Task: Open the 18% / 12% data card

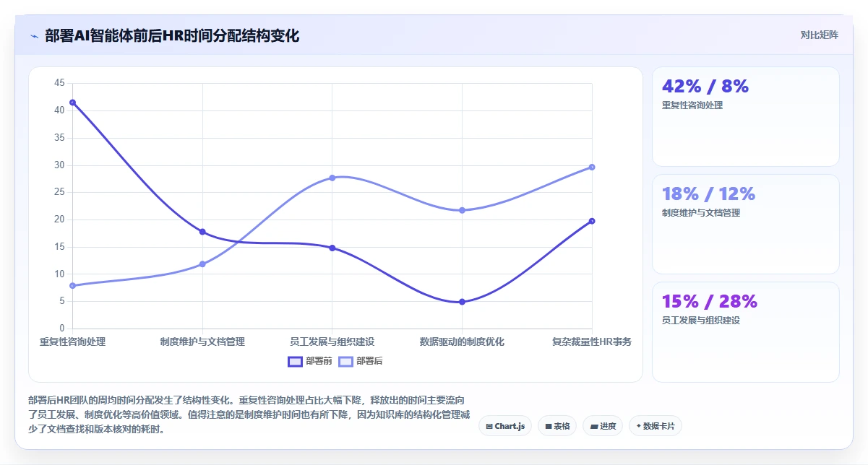Action: tap(746, 225)
